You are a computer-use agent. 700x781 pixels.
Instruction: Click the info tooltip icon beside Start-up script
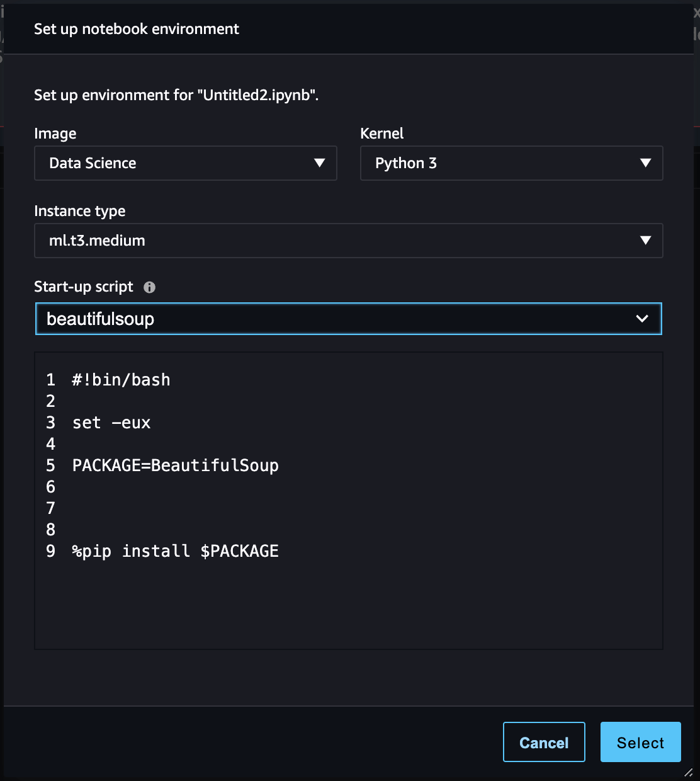coord(149,287)
